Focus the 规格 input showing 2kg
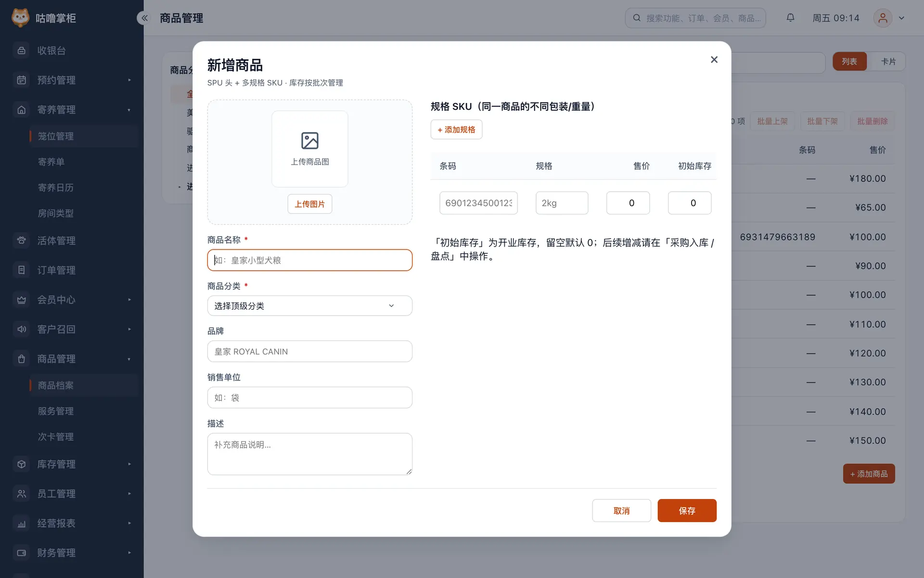Image resolution: width=924 pixels, height=578 pixels. 562,203
